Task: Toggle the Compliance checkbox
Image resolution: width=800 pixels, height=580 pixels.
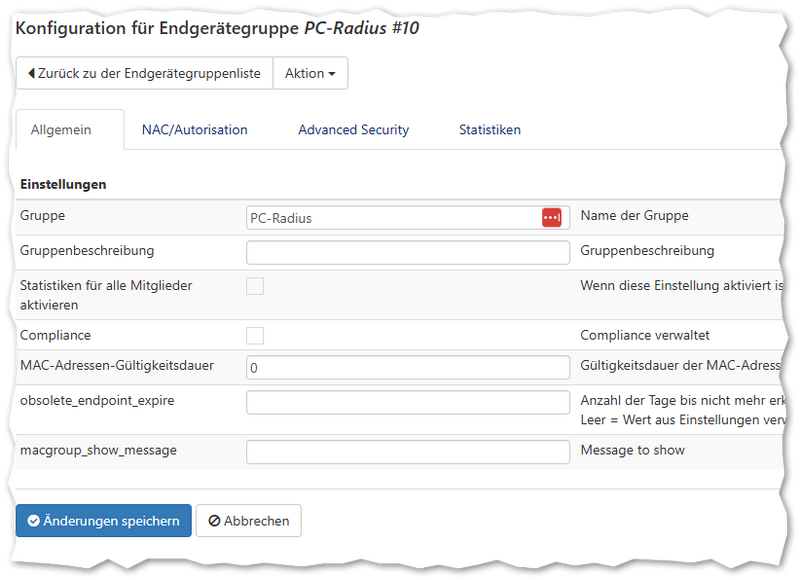Action: 255,336
